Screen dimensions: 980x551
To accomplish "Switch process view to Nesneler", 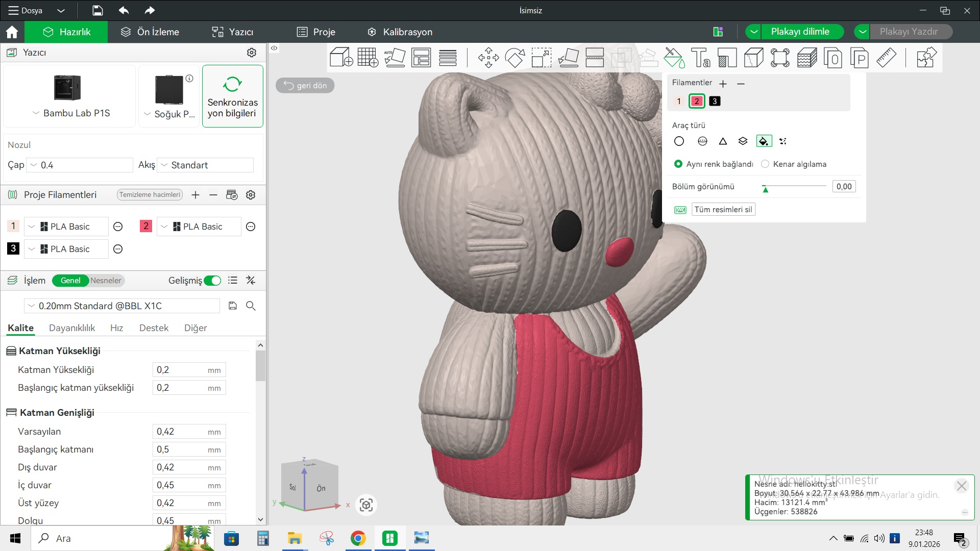I will point(106,281).
